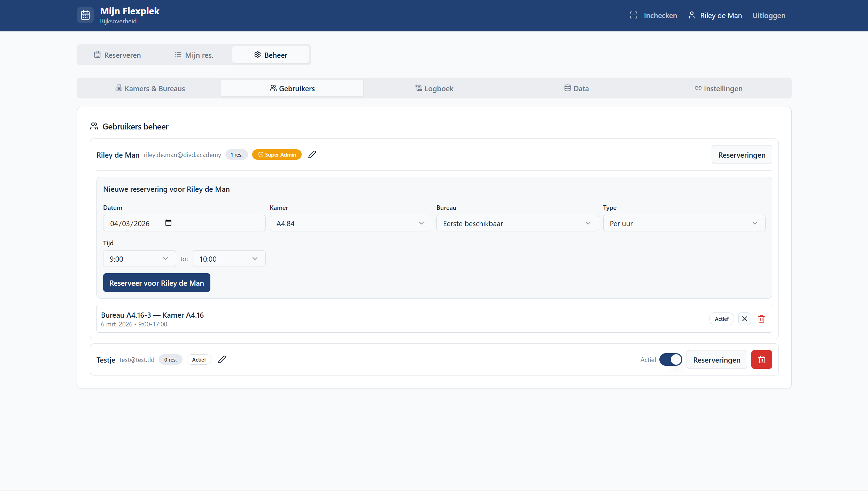Change the start time dropdown from 9:00

click(x=139, y=259)
